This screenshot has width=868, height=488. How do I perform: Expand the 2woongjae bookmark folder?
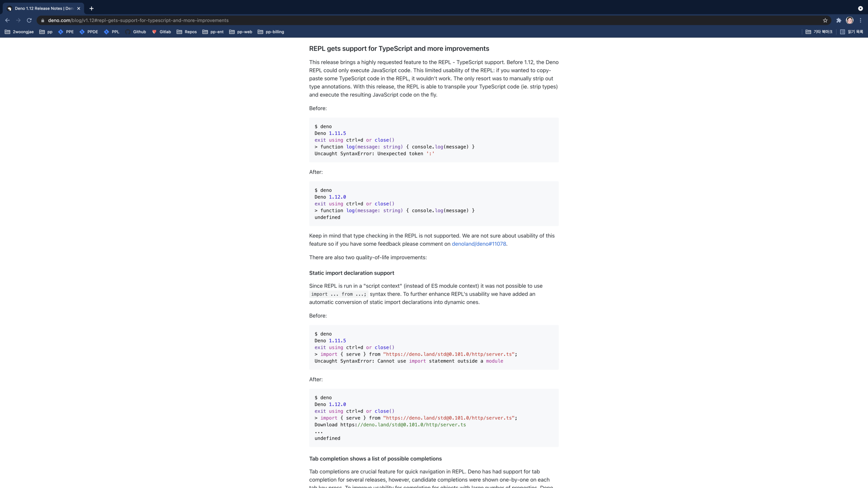coord(19,32)
